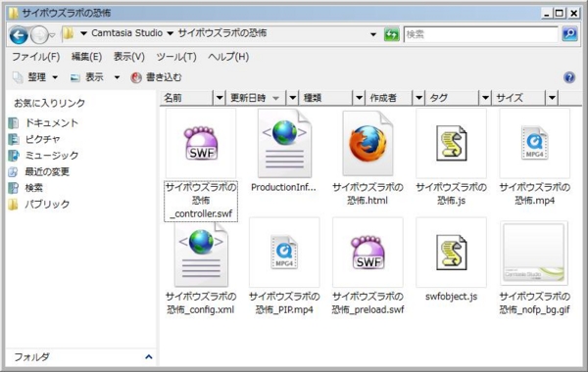Open the arrow next to 表示 toolbar button
This screenshot has height=372, width=588.
pyautogui.click(x=117, y=77)
